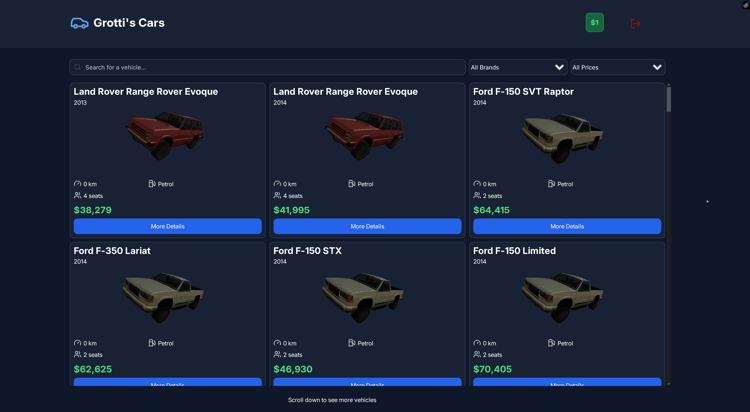Click the 2014 Range Rover Evoque car image
The width and height of the screenshot is (750, 412).
click(364, 135)
